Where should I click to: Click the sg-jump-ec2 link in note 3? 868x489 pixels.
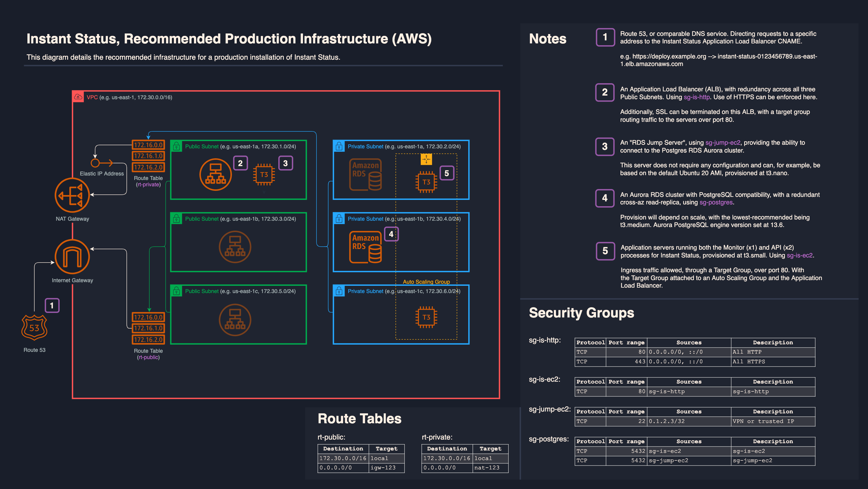pos(723,143)
